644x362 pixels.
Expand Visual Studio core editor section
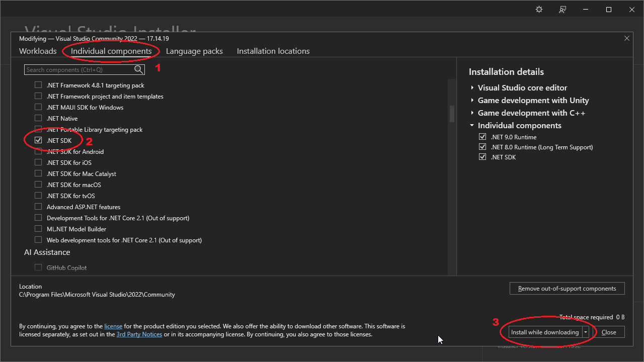coord(472,87)
